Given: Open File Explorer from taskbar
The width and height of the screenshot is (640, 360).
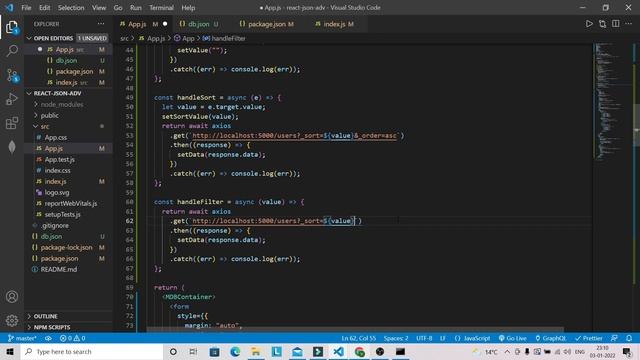Looking at the screenshot, I should 256,351.
